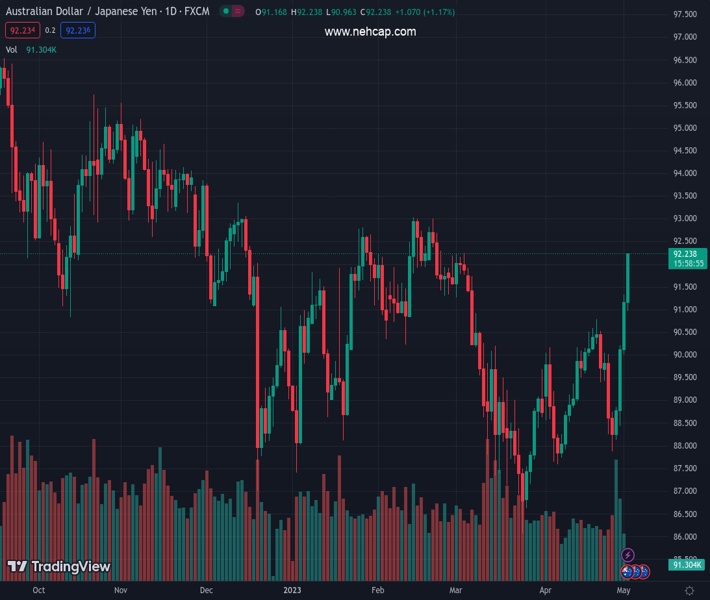
Task: Select the Vol indicator legend
Action: tap(11, 49)
